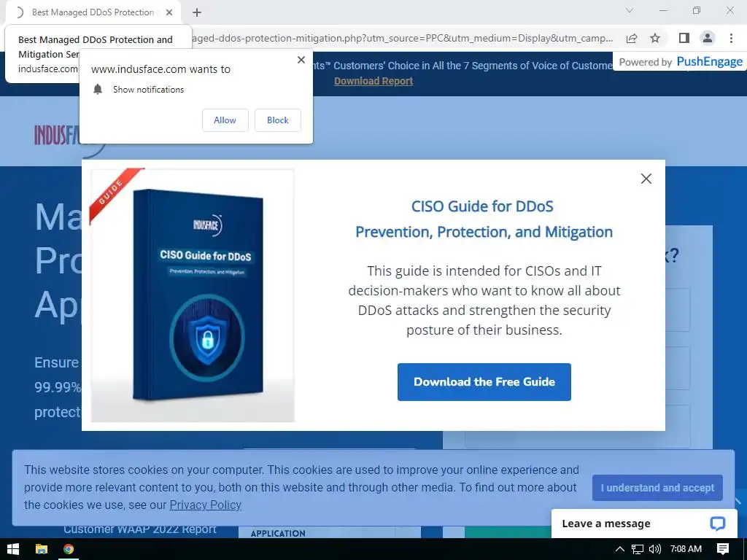Show hidden system tray icons

tap(619, 549)
